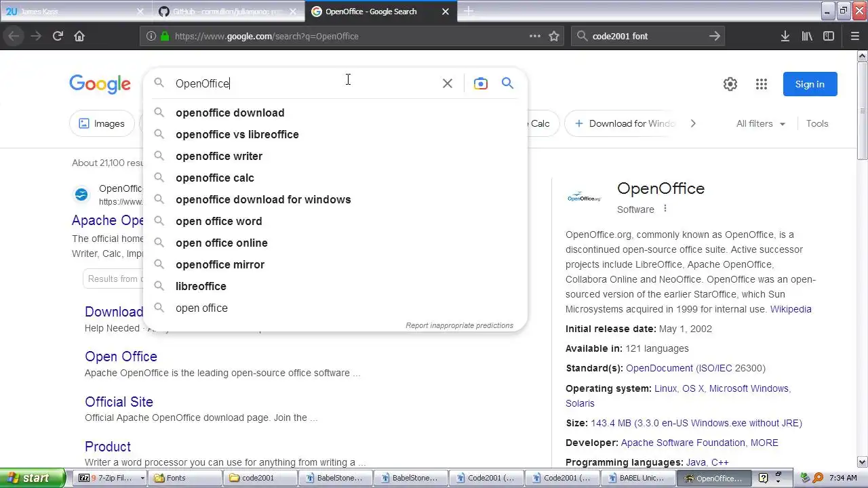Open the Apache Software Foundation link
The image size is (868, 488).
[683, 443]
